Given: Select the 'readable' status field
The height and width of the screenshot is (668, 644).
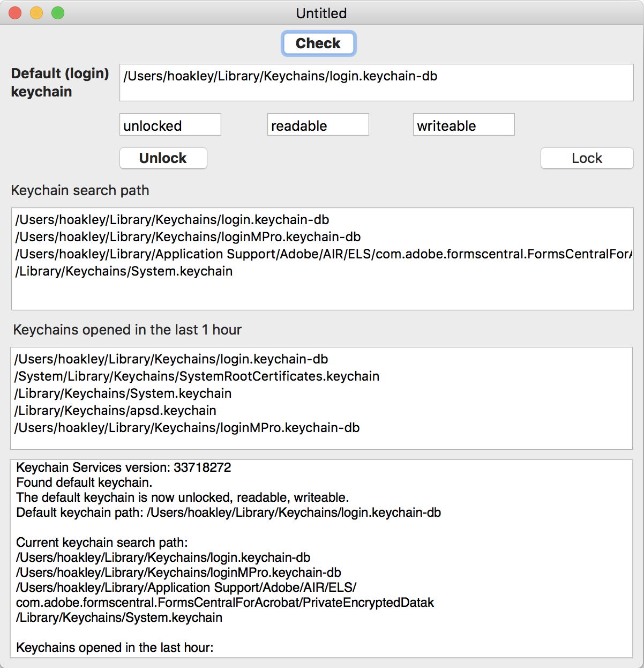Looking at the screenshot, I should pyautogui.click(x=318, y=124).
